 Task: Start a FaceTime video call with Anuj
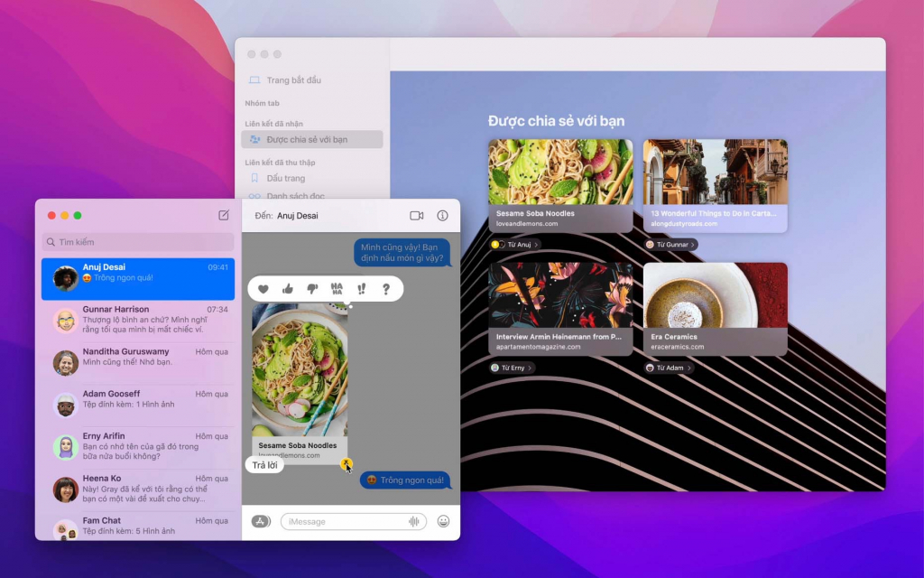[x=417, y=216]
